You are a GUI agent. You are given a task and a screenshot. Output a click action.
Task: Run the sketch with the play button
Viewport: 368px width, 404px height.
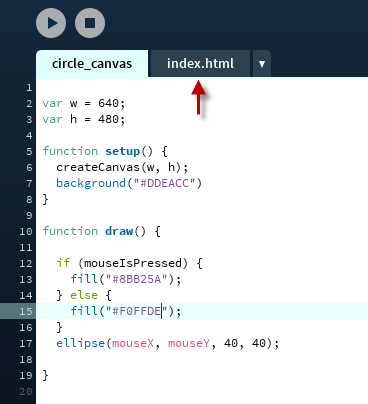click(51, 23)
